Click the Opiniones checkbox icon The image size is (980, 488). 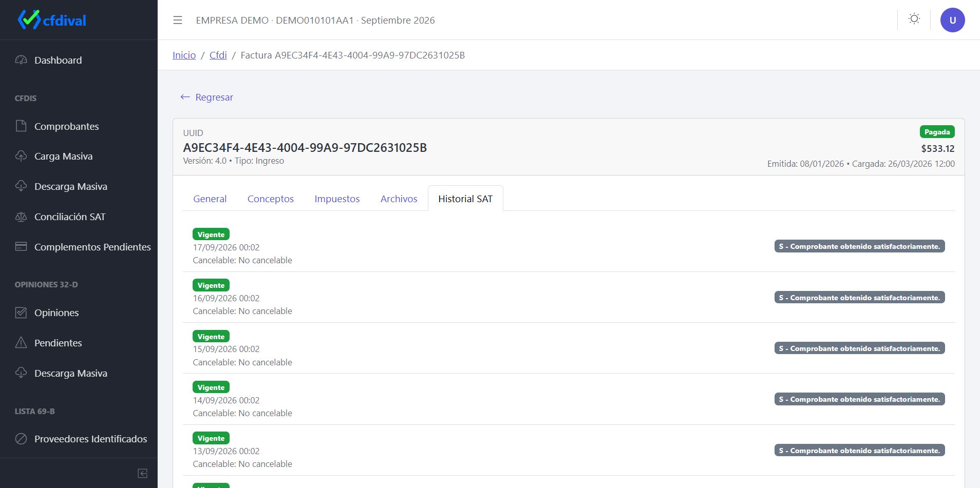(x=21, y=313)
